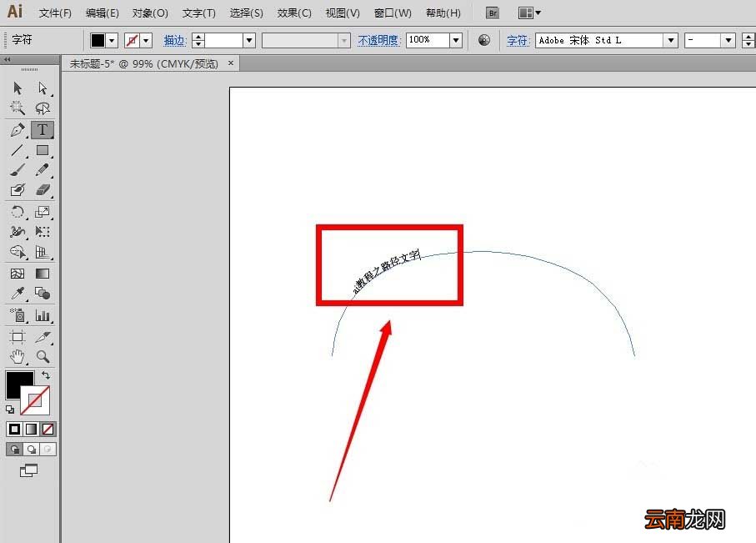Image resolution: width=756 pixels, height=543 pixels.
Task: Pick the Magic Wand tool
Action: pos(18,108)
